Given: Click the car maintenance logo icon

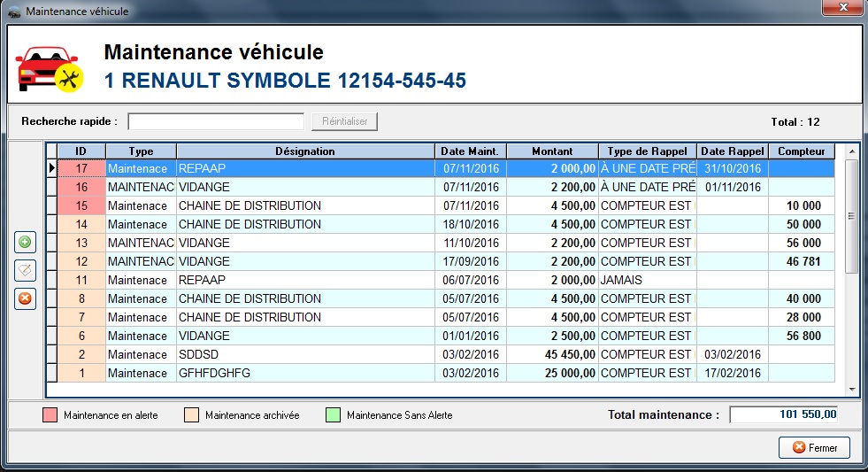Looking at the screenshot, I should (x=49, y=68).
